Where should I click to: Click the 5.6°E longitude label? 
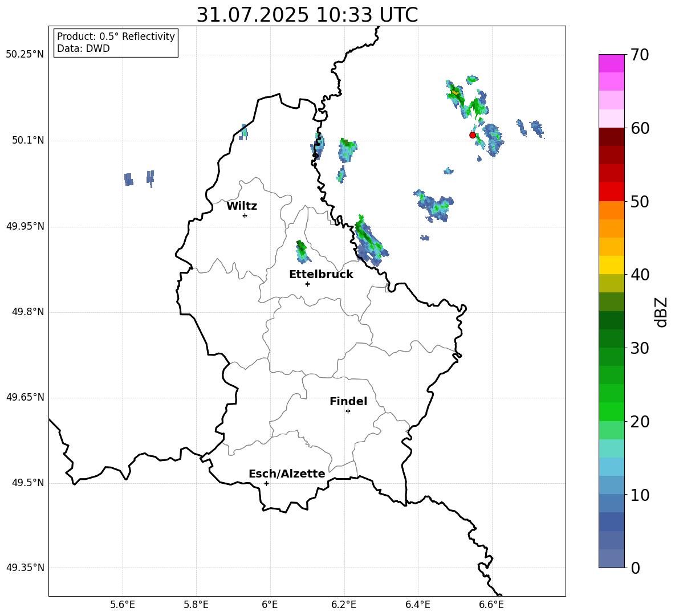coord(122,605)
